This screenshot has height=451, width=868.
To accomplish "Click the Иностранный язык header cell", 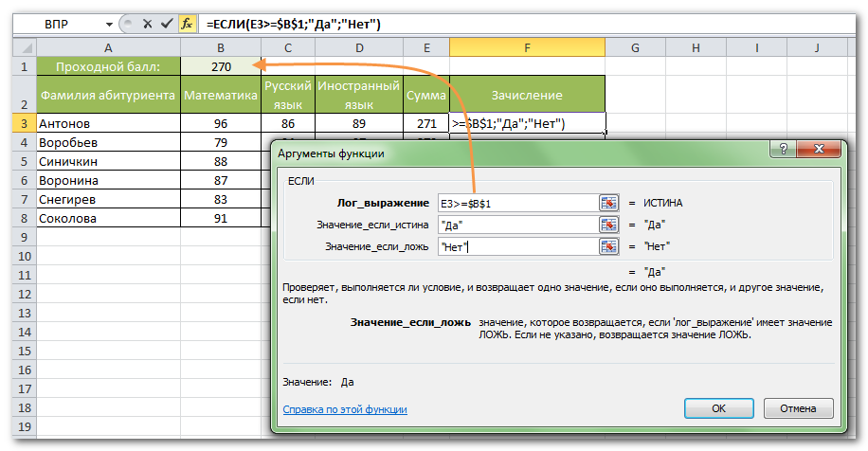I will (359, 95).
